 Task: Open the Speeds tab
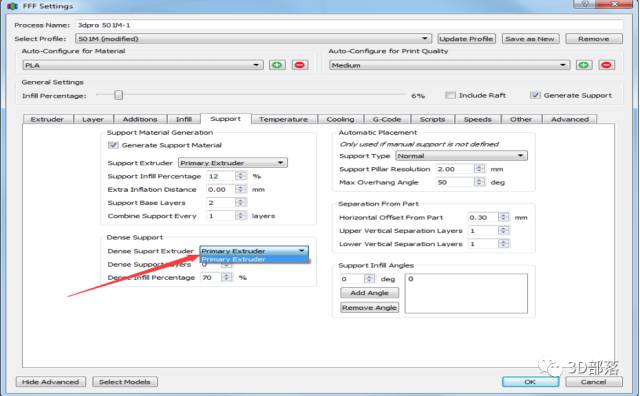pyautogui.click(x=478, y=119)
